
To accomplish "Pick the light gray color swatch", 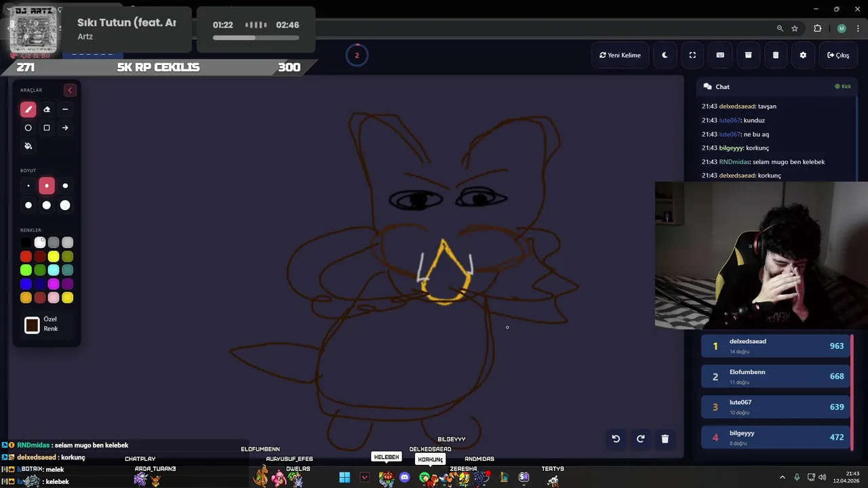I will tap(68, 243).
